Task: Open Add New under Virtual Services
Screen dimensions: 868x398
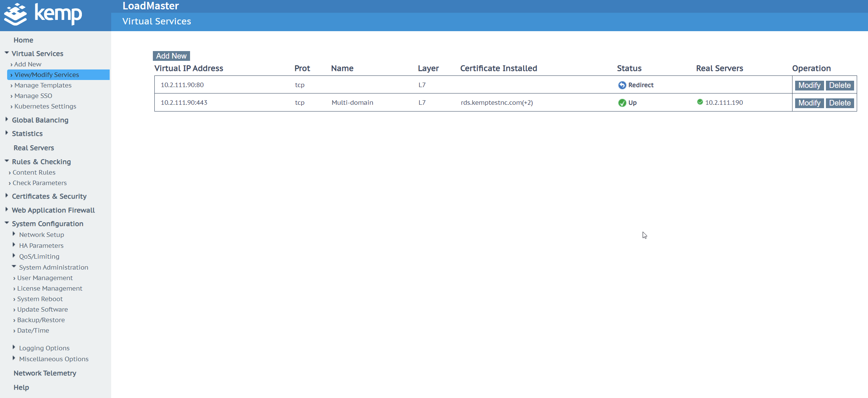Action: pyautogui.click(x=28, y=64)
